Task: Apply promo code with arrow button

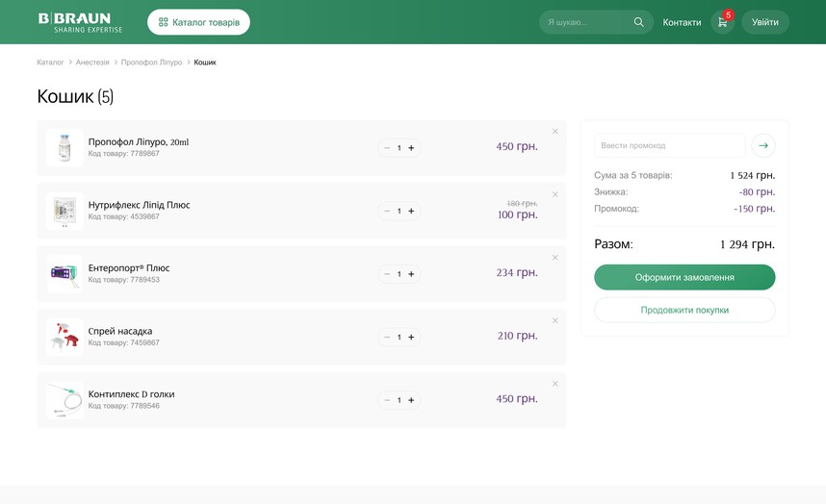Action: click(763, 146)
